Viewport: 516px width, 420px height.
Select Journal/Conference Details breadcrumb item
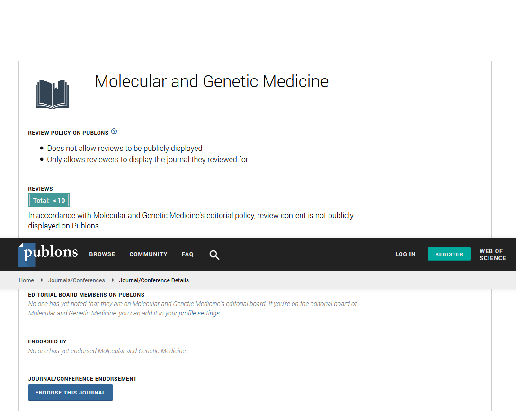[x=154, y=280]
